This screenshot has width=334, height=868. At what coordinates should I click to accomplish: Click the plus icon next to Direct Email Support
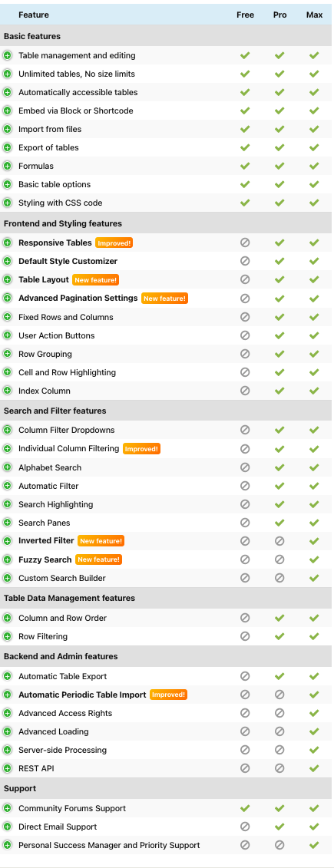(x=7, y=827)
